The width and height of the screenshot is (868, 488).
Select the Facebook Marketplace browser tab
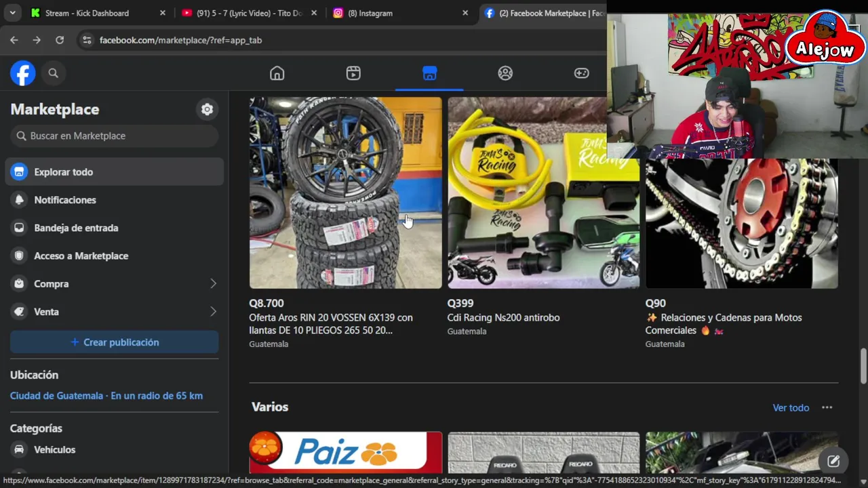[x=542, y=13]
